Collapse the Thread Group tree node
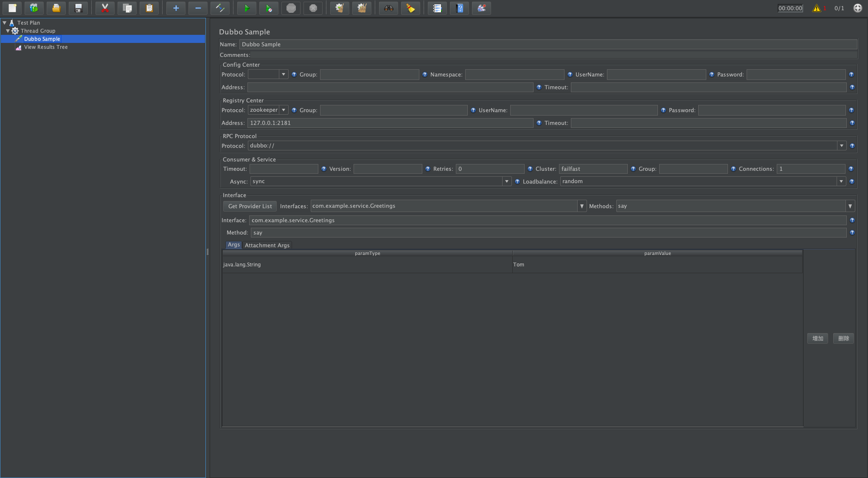868x478 pixels. click(8, 31)
